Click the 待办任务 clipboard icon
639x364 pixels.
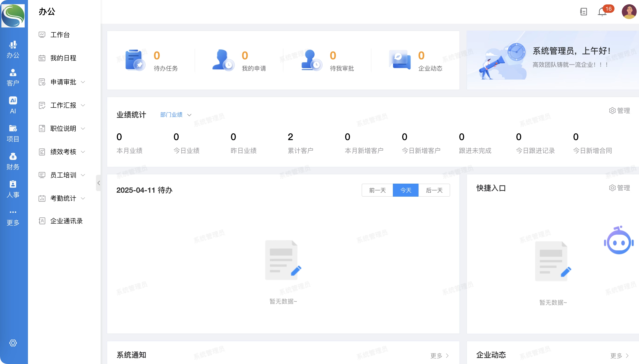tap(135, 60)
